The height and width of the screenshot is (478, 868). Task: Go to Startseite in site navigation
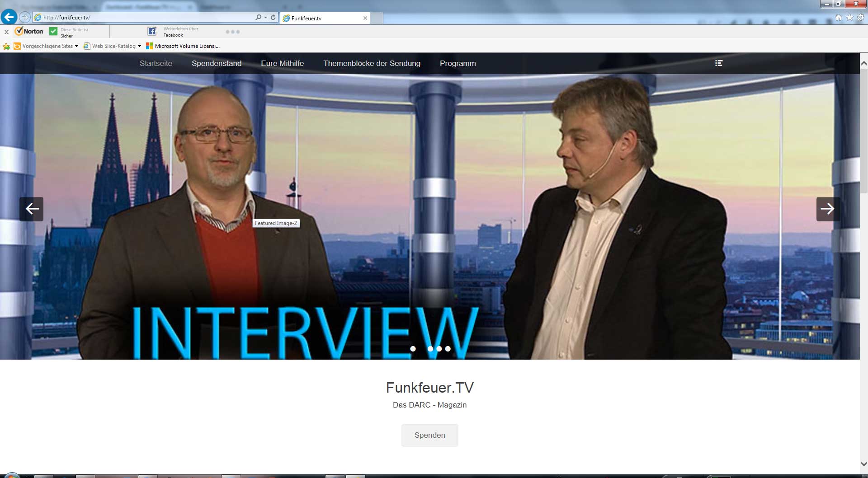point(156,63)
